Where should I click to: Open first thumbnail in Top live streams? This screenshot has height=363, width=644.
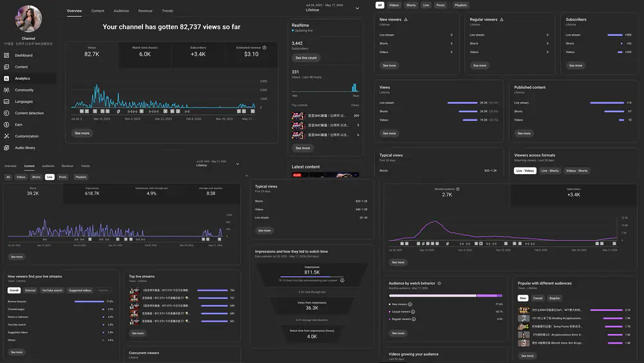(135, 290)
